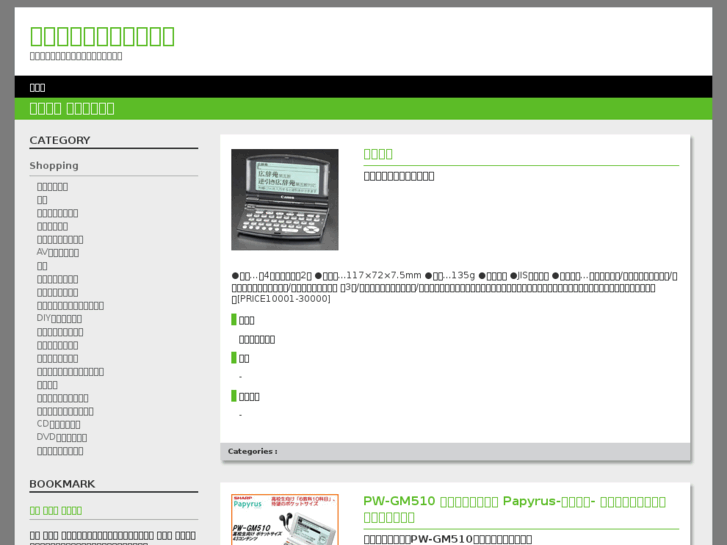The width and height of the screenshot is (727, 545).
Task: Open the category link starting with AV
Action: tap(58, 253)
